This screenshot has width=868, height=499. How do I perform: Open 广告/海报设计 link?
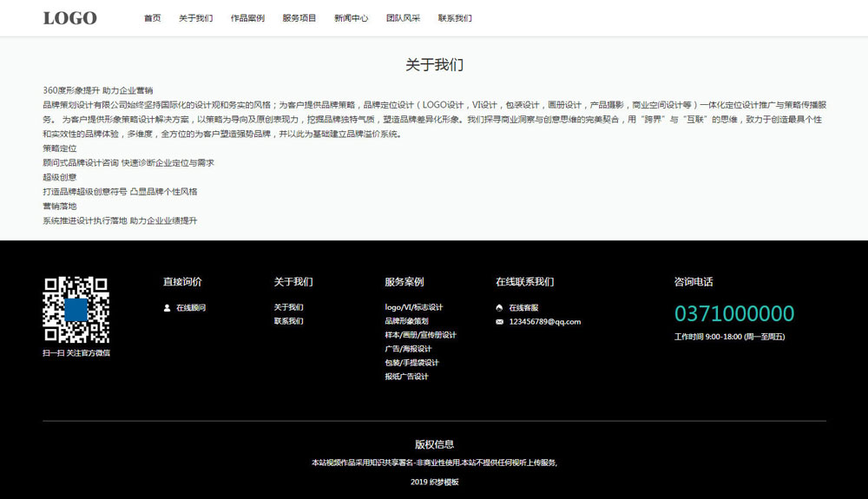coord(408,349)
